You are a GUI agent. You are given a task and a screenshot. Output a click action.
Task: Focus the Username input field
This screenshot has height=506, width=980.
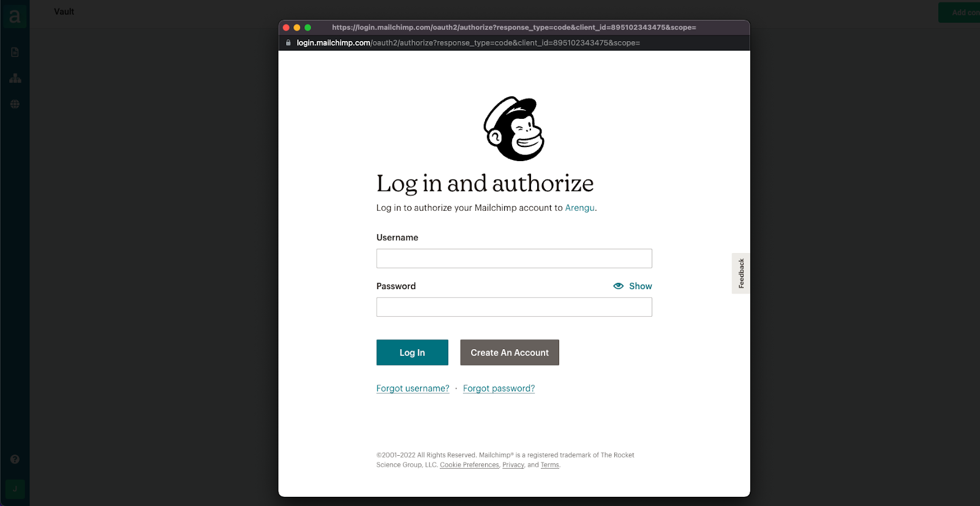pyautogui.click(x=514, y=259)
